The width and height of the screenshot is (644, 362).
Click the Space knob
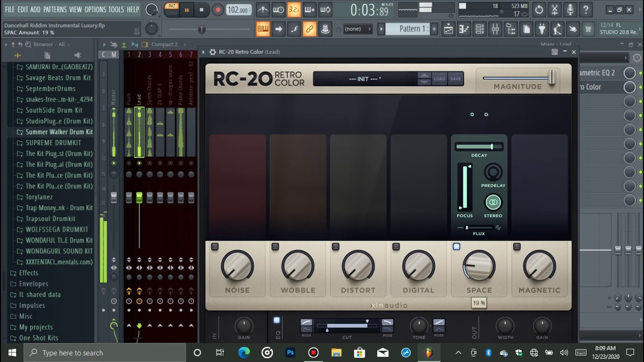coord(479,266)
